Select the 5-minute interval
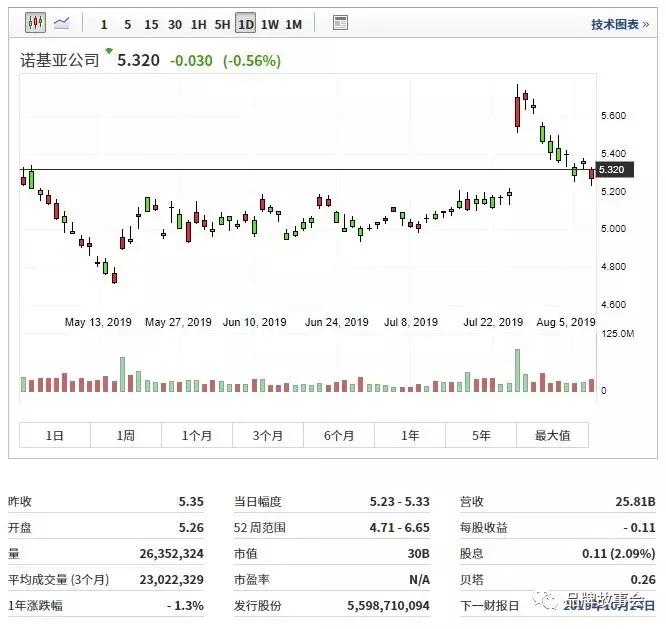The height and width of the screenshot is (629, 666). tap(127, 24)
